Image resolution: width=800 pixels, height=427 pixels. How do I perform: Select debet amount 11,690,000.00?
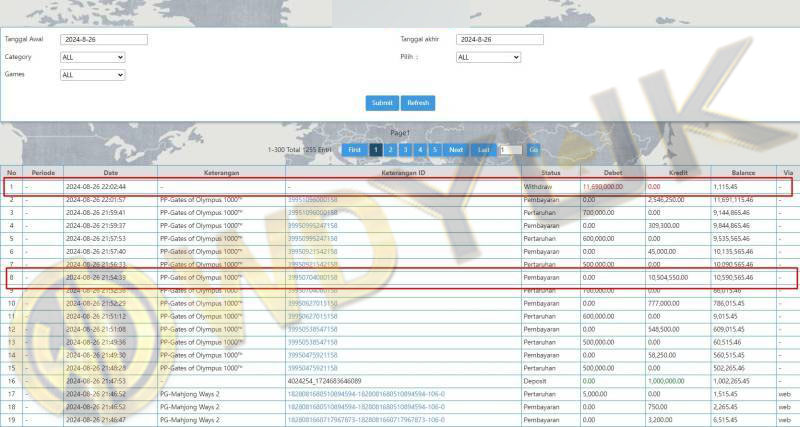pyautogui.click(x=603, y=187)
